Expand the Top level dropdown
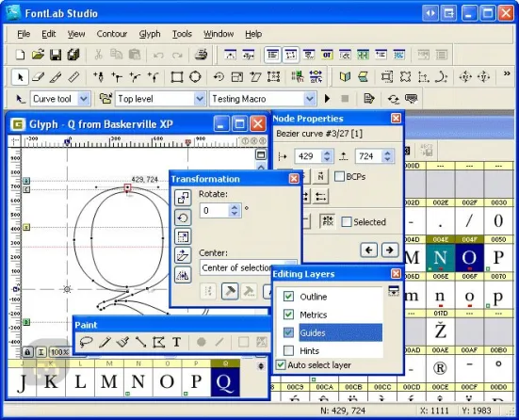Screen dimensions: 519x420 coord(200,99)
